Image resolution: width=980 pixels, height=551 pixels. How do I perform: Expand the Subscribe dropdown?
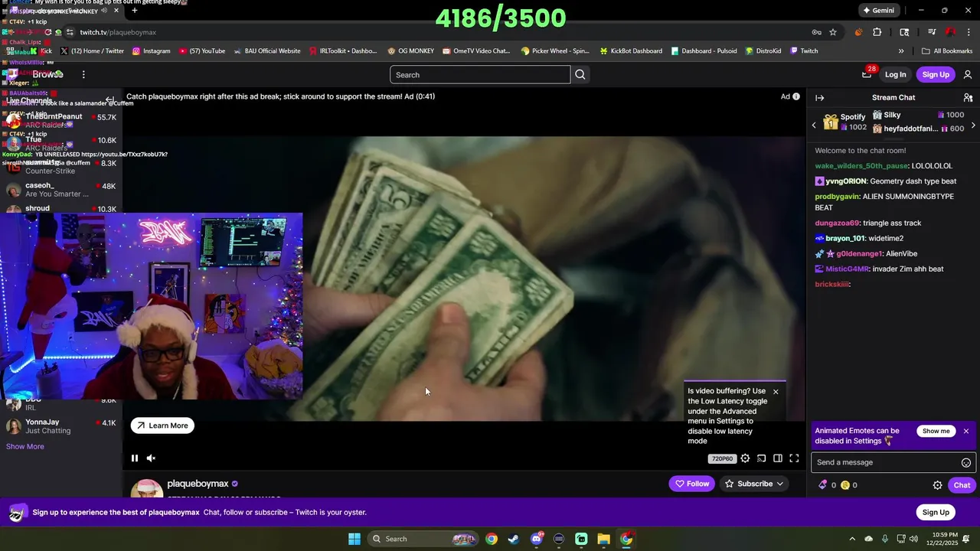click(x=754, y=484)
